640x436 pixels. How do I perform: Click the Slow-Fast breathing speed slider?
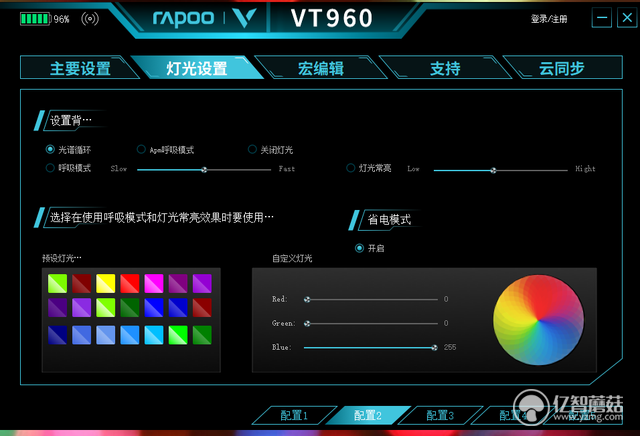click(x=204, y=169)
